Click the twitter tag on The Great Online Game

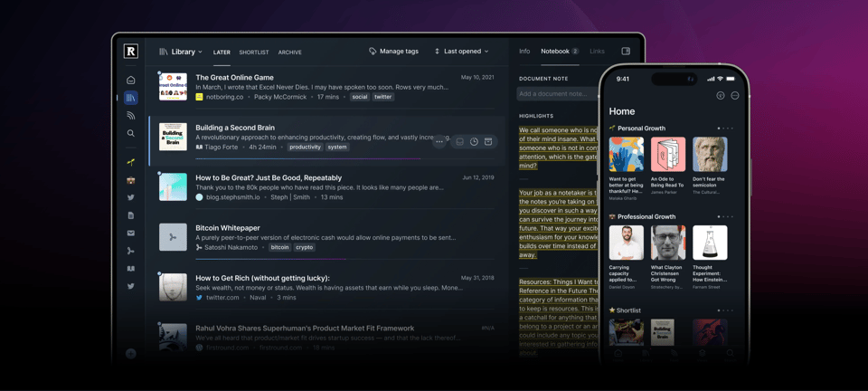[382, 97]
